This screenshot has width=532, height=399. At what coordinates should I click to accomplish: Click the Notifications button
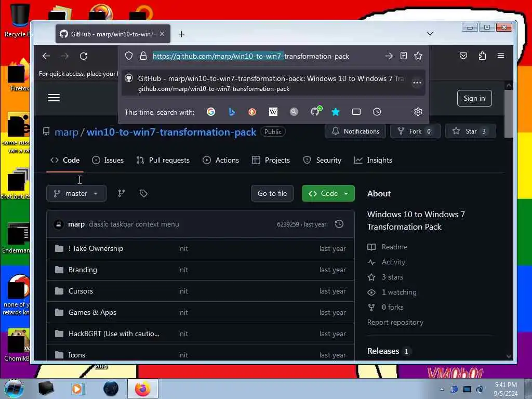coord(355,131)
